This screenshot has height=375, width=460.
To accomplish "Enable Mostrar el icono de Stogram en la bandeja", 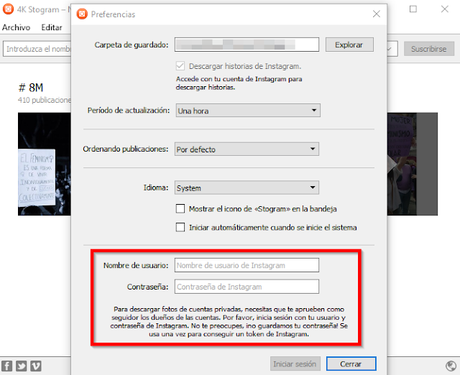I will 180,209.
